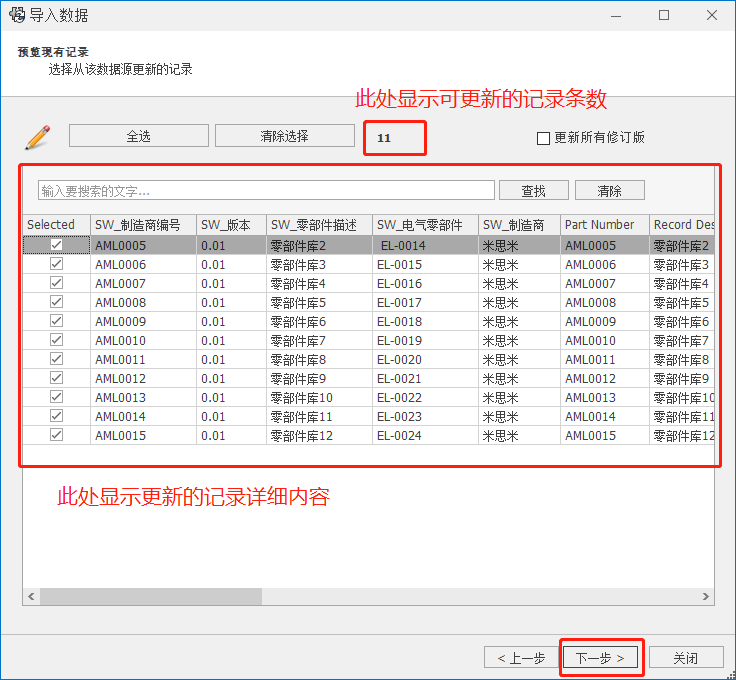Click the search text input field
The height and width of the screenshot is (680, 736).
coord(266,190)
